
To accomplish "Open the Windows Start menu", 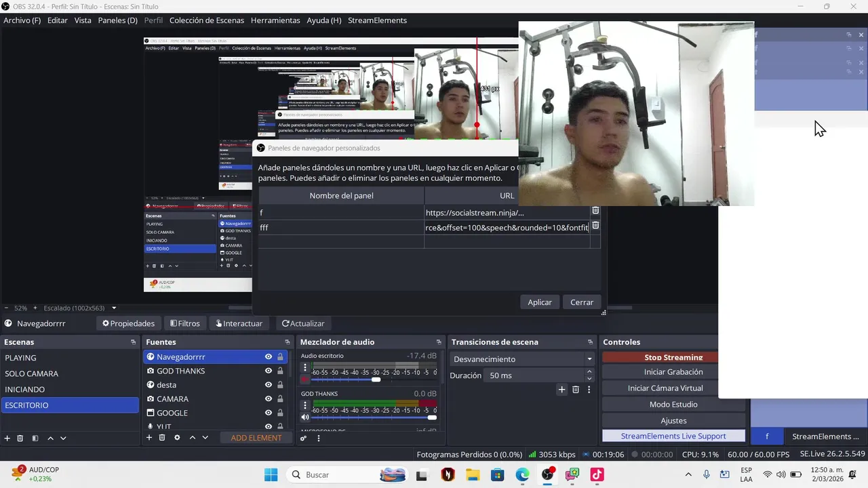I will click(271, 474).
